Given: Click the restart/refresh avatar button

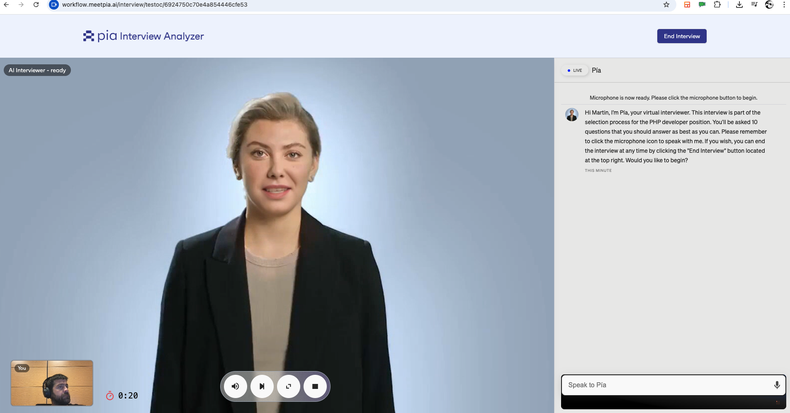Looking at the screenshot, I should (289, 386).
